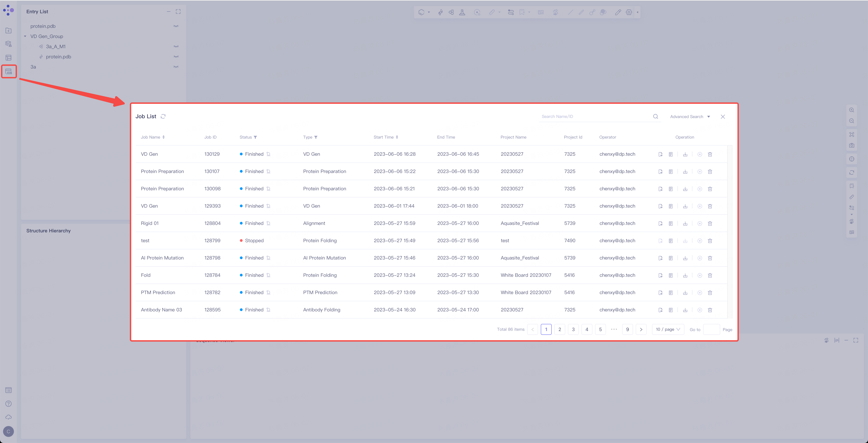The height and width of the screenshot is (443, 868).
Task: Click the zoom in icon on right panel
Action: [852, 110]
